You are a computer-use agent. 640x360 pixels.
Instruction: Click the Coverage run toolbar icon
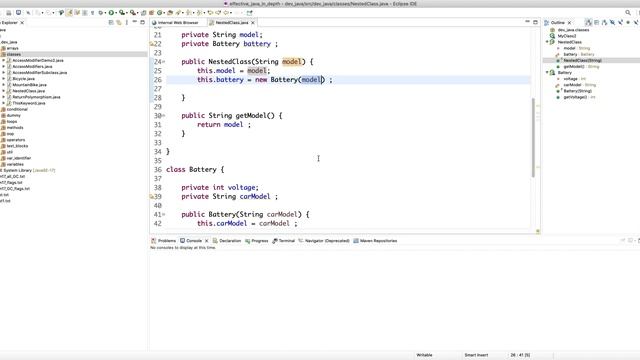click(x=122, y=13)
